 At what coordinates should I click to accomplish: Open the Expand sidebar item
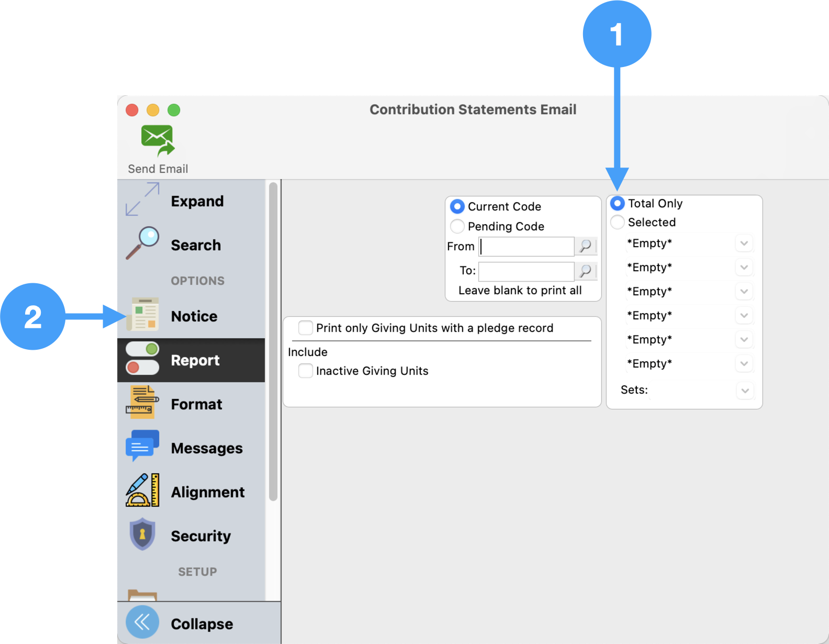[x=192, y=202]
